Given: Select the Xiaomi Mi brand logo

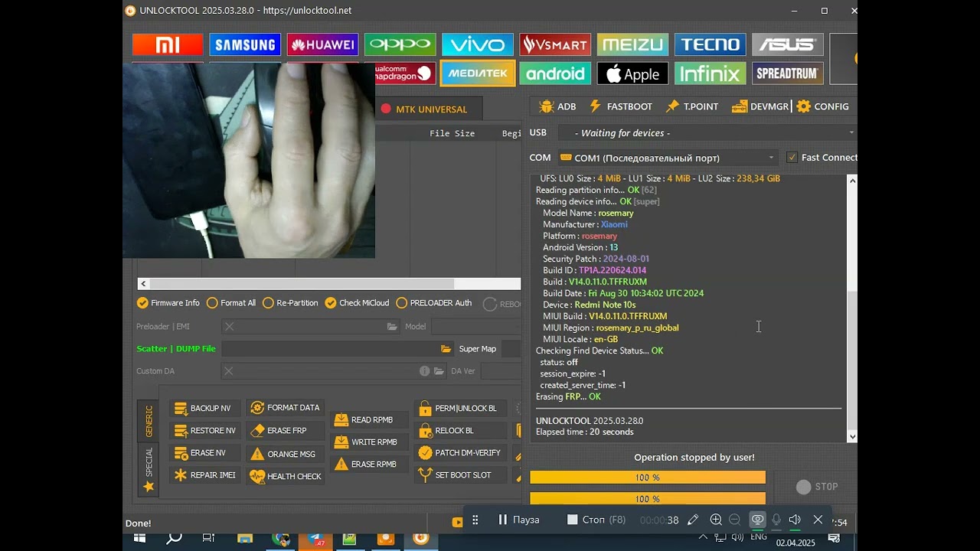Looking at the screenshot, I should coord(168,45).
